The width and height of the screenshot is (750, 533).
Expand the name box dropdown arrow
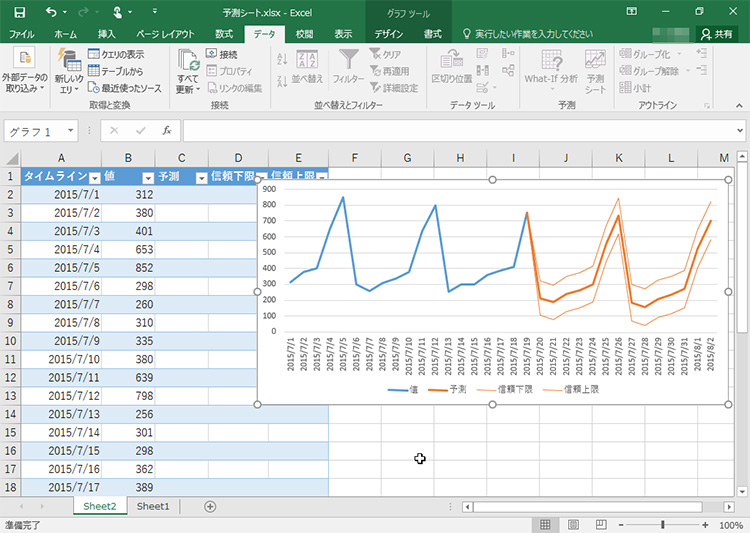click(x=72, y=131)
